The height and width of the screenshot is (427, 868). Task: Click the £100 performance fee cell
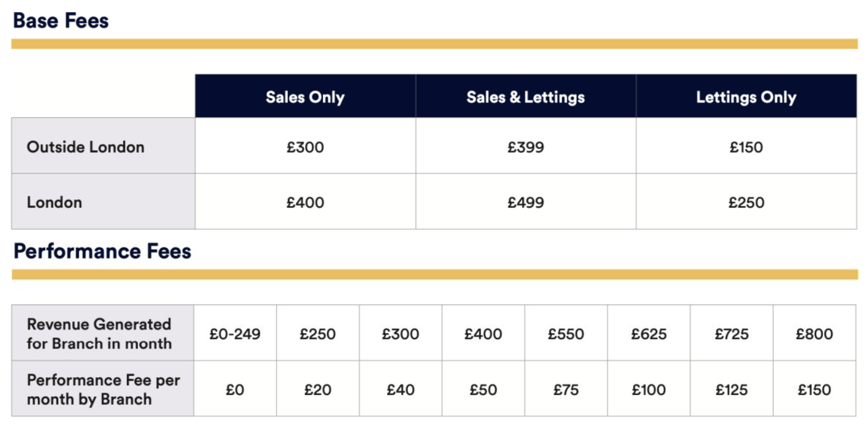click(x=649, y=390)
